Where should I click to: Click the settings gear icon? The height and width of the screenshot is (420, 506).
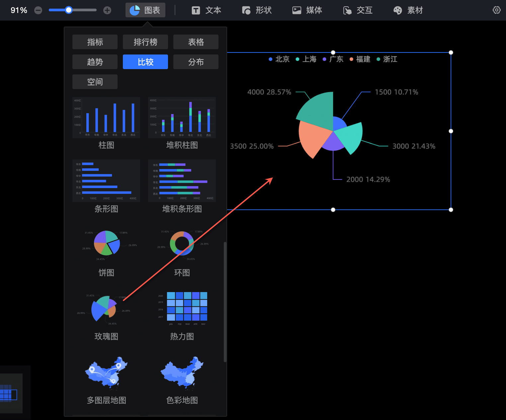click(496, 10)
